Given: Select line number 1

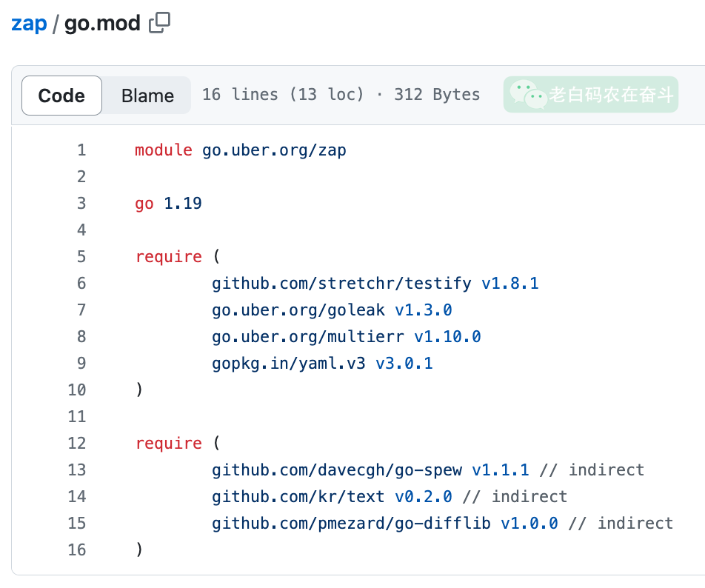Looking at the screenshot, I should [x=81, y=150].
